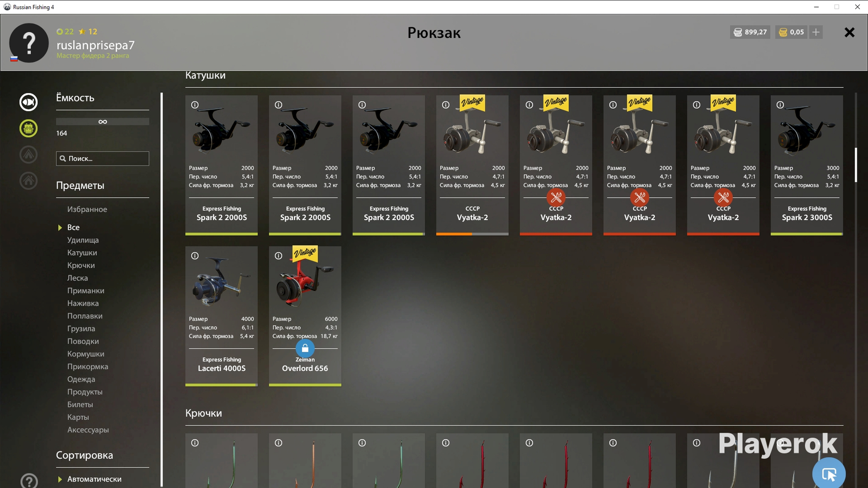Show the Приманки category

(86, 291)
